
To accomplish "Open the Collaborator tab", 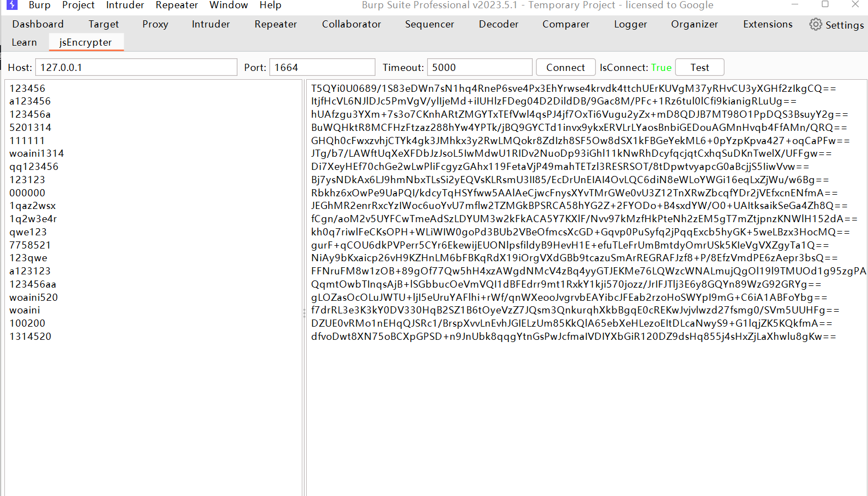I will tap(351, 24).
